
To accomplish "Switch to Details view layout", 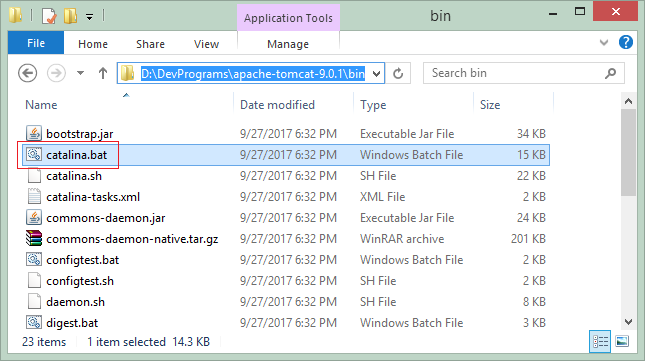I will coord(600,341).
